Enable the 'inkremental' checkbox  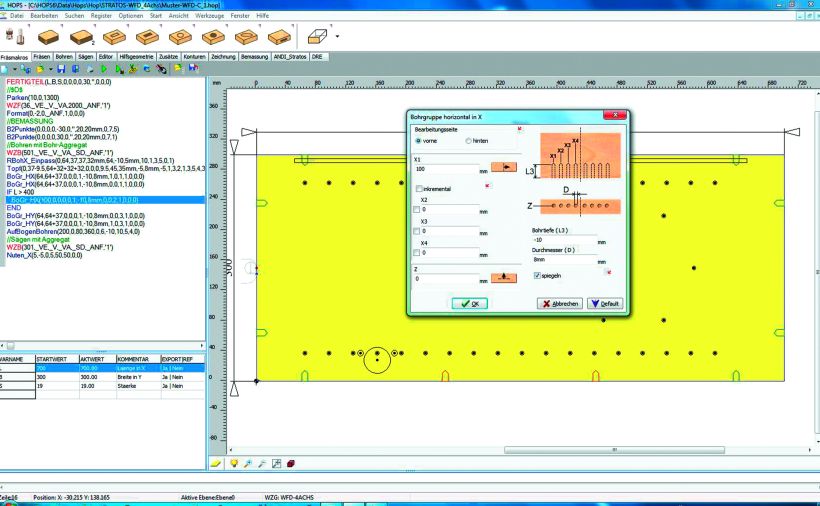pyautogui.click(x=419, y=188)
